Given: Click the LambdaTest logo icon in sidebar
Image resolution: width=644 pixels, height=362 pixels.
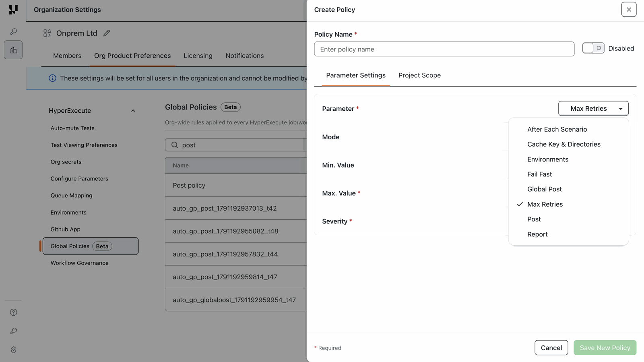Looking at the screenshot, I should tap(13, 9).
